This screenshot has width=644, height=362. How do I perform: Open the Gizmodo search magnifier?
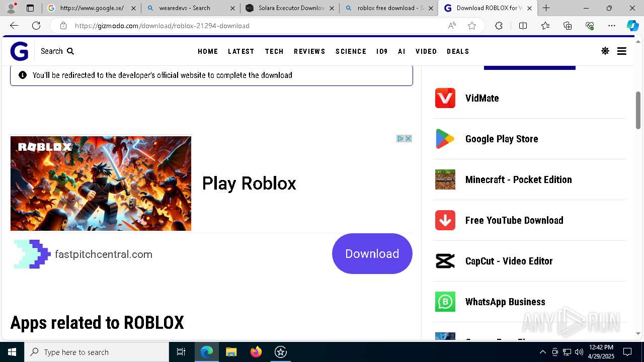[70, 51]
